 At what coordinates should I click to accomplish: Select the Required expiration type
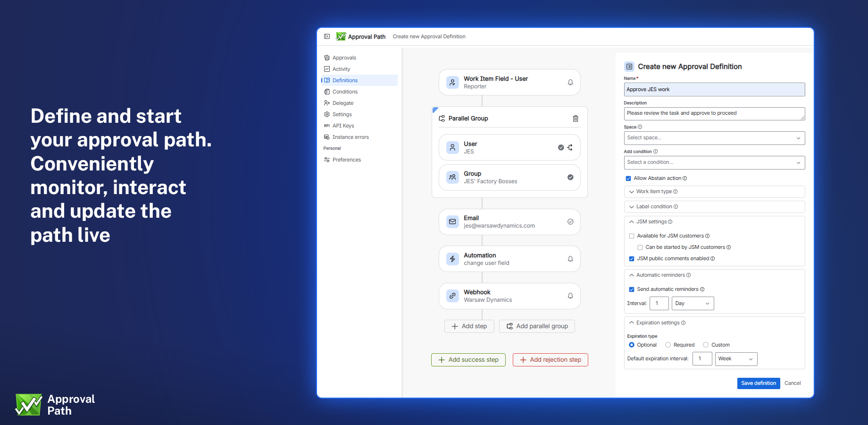click(668, 345)
